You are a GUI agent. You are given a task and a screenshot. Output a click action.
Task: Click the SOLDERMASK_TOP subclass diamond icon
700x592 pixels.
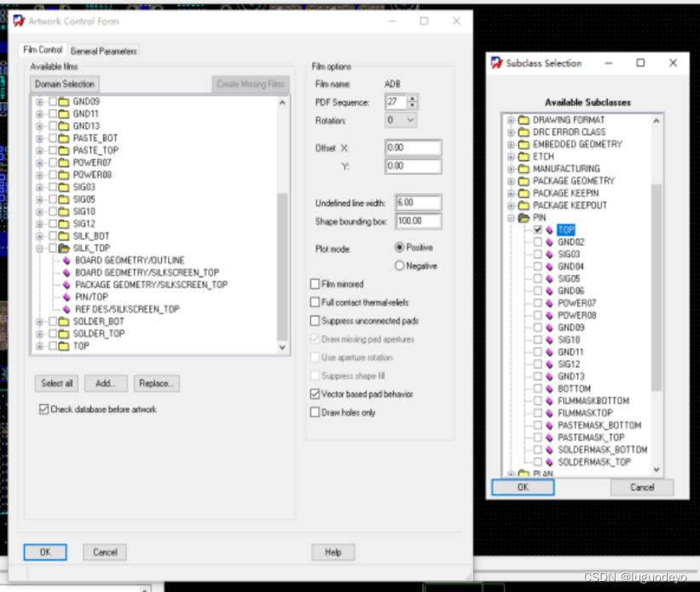point(548,461)
